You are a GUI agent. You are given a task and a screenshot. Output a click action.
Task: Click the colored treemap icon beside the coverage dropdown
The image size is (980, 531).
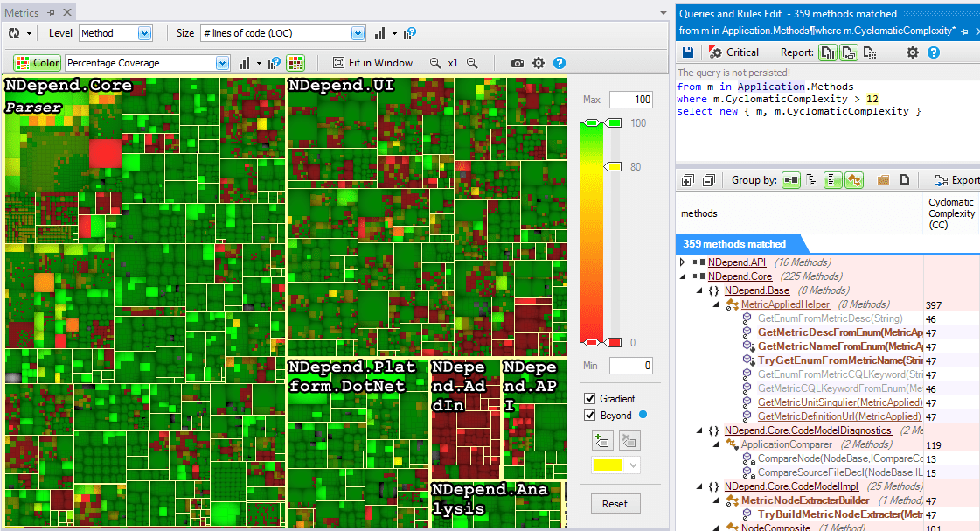point(295,62)
